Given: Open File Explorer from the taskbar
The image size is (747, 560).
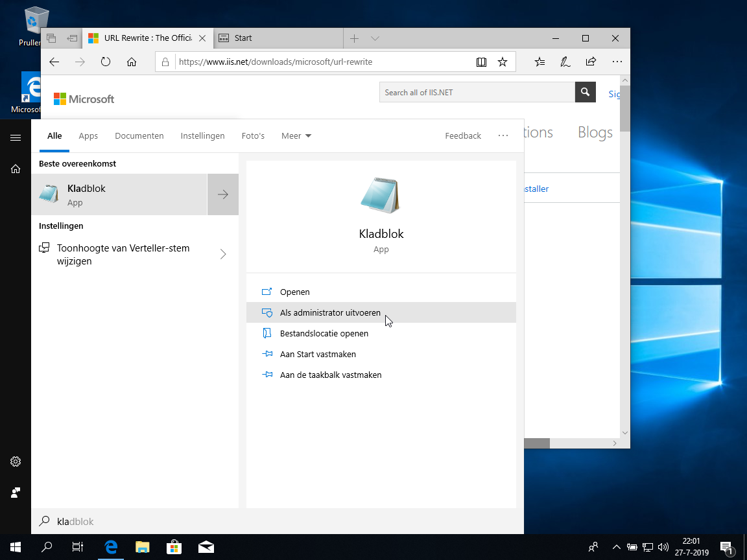Looking at the screenshot, I should pyautogui.click(x=143, y=546).
